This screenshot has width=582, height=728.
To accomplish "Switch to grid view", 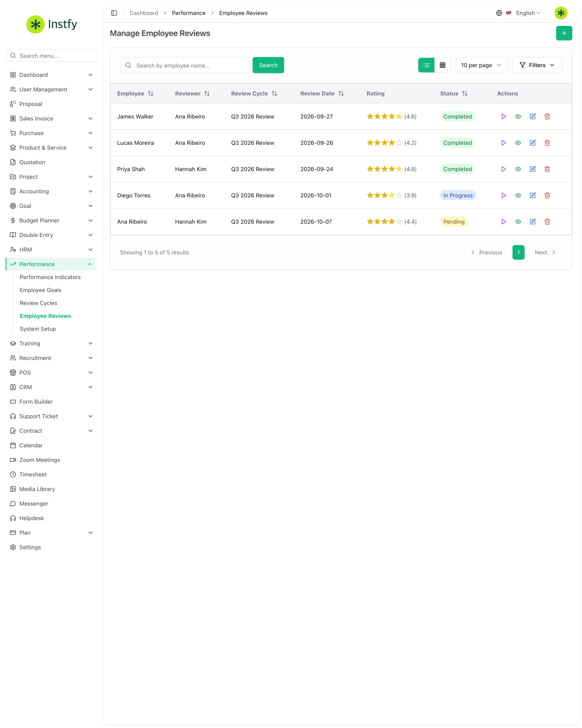I will [442, 65].
